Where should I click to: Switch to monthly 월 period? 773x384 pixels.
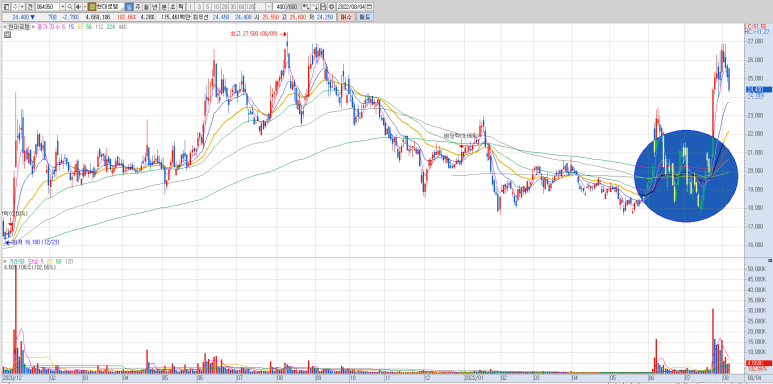(x=146, y=7)
